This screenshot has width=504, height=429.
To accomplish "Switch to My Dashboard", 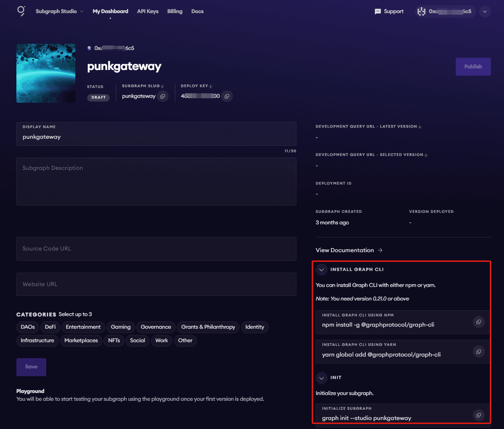I will click(x=110, y=11).
